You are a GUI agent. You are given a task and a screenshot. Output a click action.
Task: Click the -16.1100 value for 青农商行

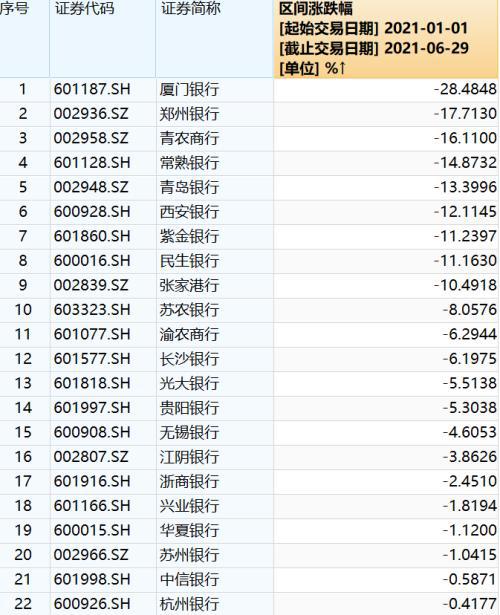tap(465, 138)
